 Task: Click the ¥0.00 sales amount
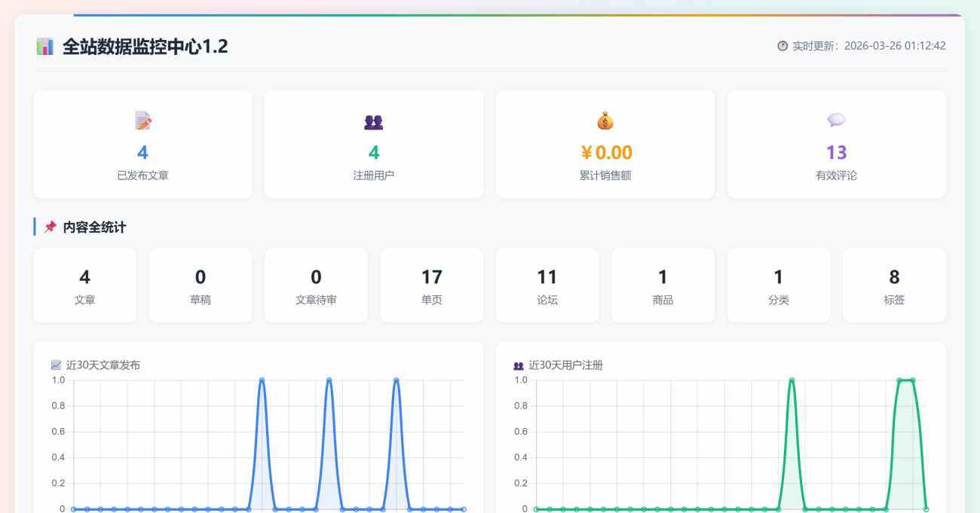(605, 152)
